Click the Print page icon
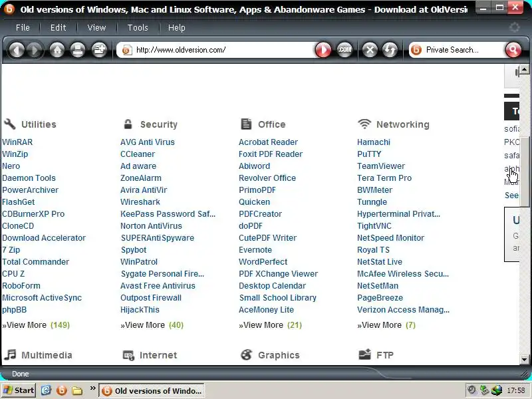The width and height of the screenshot is (532, 399). tap(78, 51)
